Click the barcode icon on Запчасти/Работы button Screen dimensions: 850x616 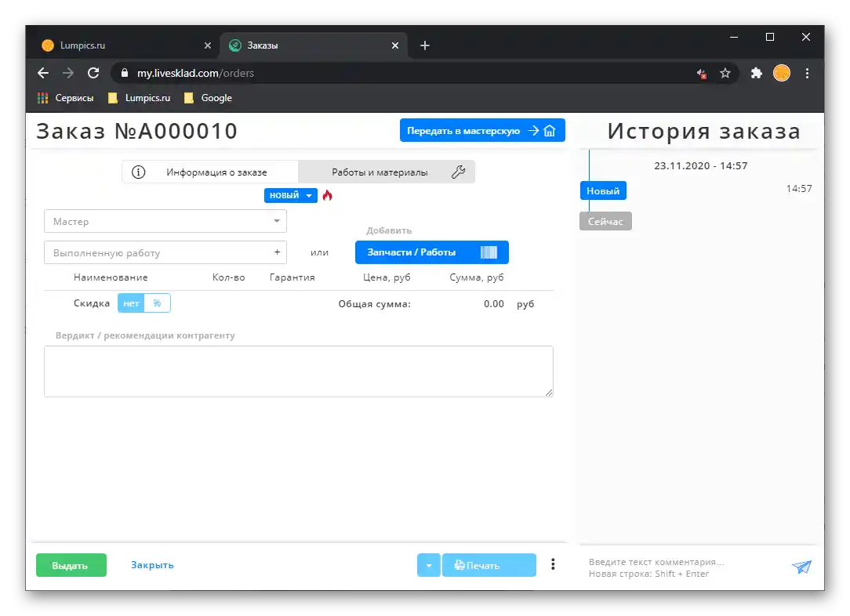pos(489,252)
